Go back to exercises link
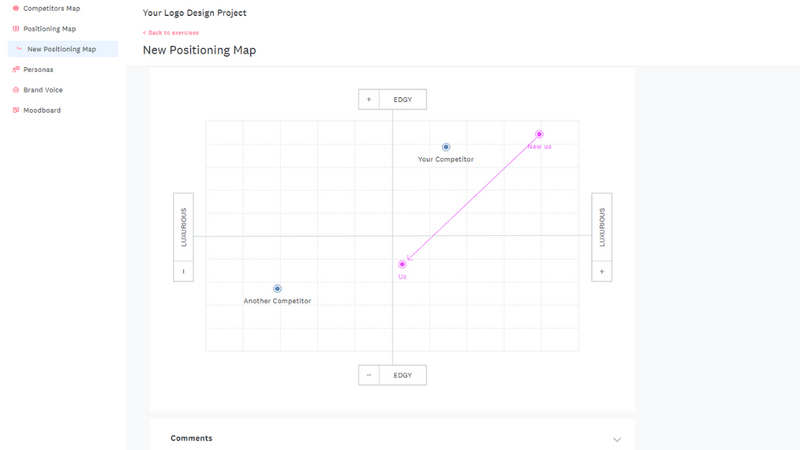800x450 pixels. (x=171, y=33)
